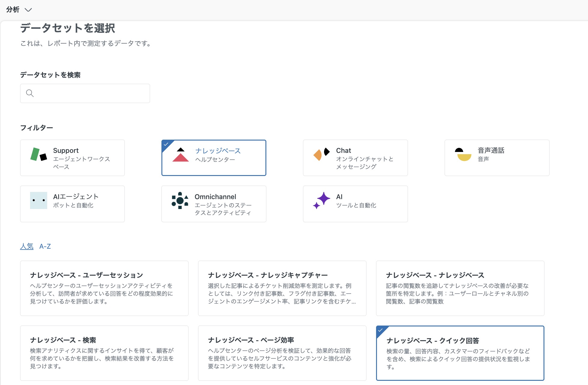Pick the ナレッジベース - ページ効率 dataset

[x=282, y=353]
